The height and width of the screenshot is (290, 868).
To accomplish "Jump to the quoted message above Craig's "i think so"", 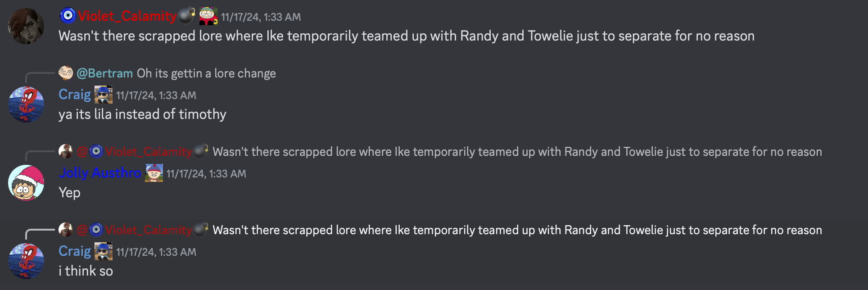I will pos(517,230).
